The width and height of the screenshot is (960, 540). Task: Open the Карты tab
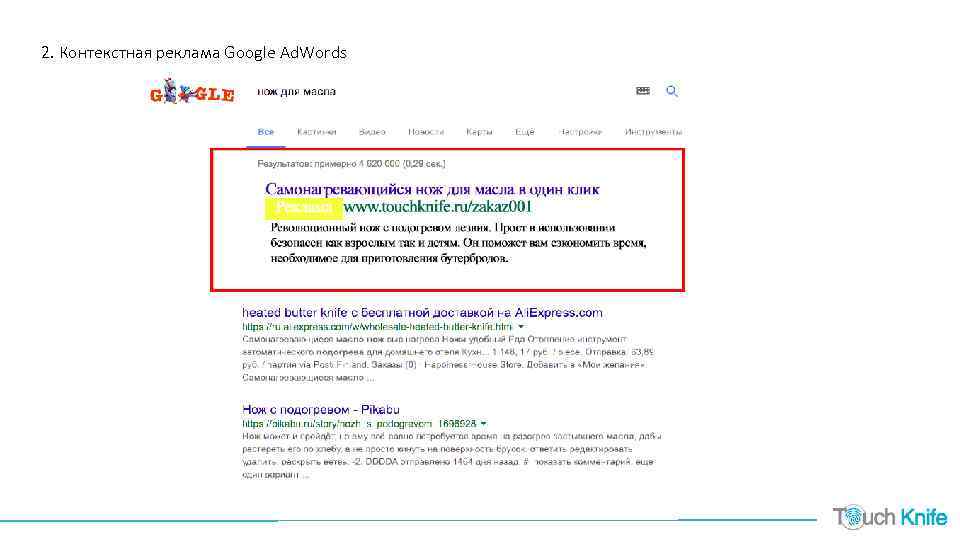(479, 132)
